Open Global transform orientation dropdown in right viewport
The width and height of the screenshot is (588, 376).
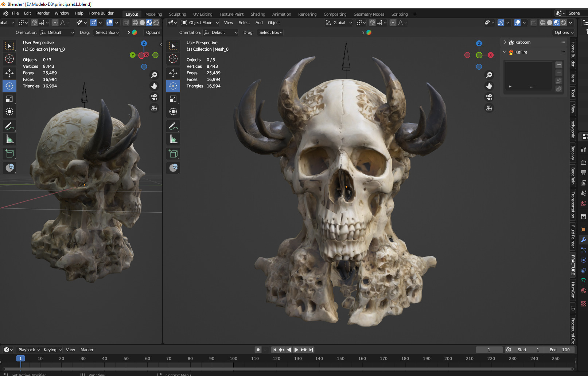pos(339,23)
